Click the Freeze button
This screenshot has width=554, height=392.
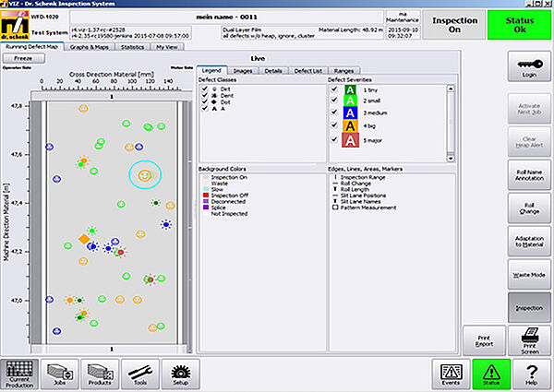(x=24, y=58)
